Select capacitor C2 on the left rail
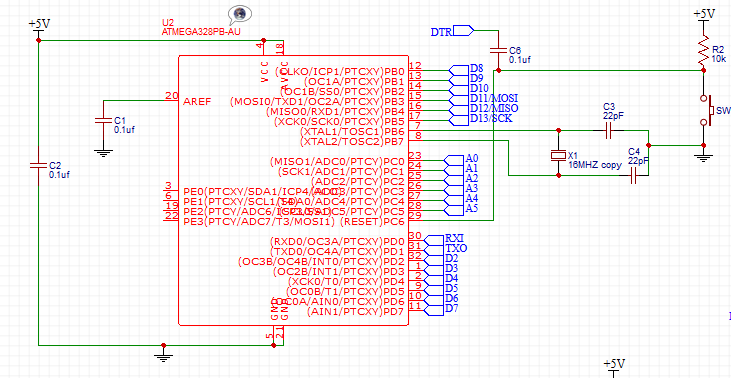 (x=39, y=165)
